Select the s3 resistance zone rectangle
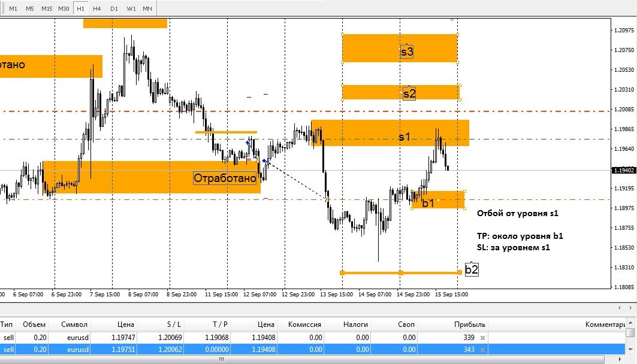This screenshot has height=364, width=637. [400, 48]
